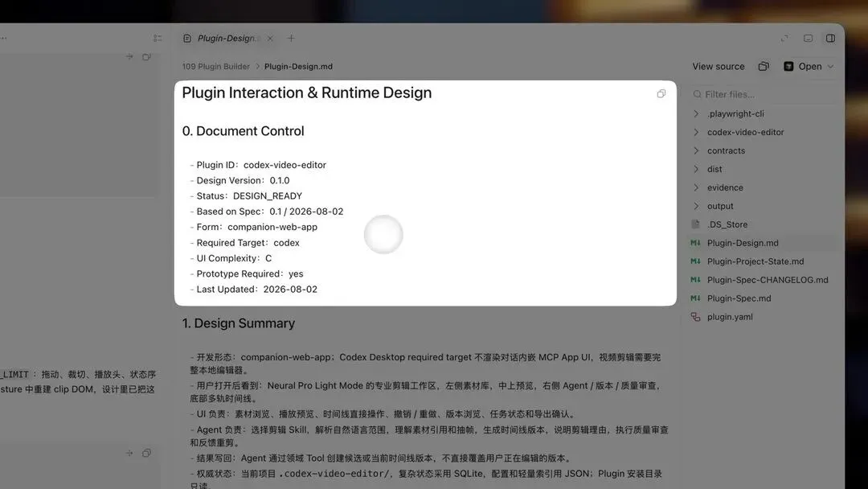The image size is (868, 489).
Task: Click the expand arrows icon in the top bar
Action: pyautogui.click(x=784, y=39)
